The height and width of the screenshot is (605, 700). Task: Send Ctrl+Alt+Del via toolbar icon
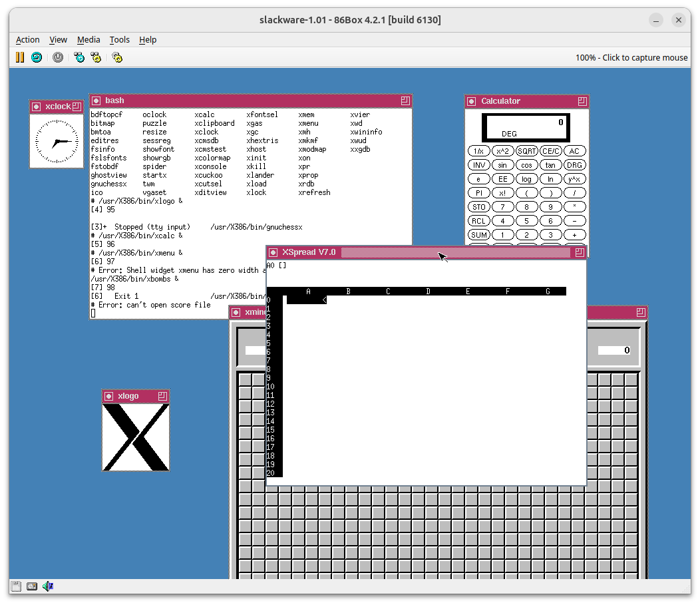tap(79, 57)
